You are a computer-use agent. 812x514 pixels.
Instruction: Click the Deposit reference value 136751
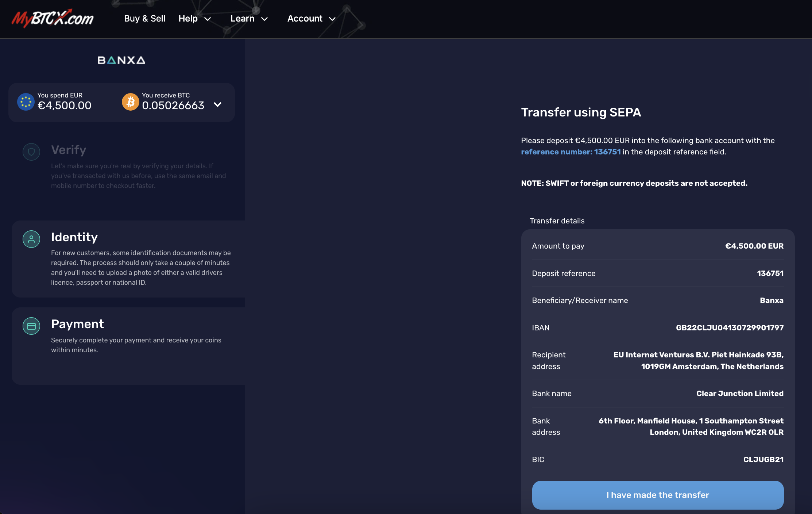point(770,273)
